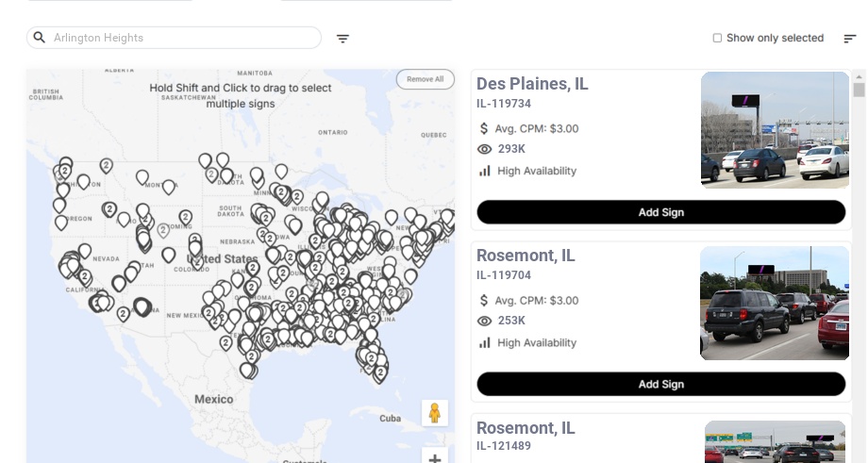Viewport: 868px width, 463px height.
Task: Click the dollar icon for Des Plaines CPM
Action: [x=485, y=128]
